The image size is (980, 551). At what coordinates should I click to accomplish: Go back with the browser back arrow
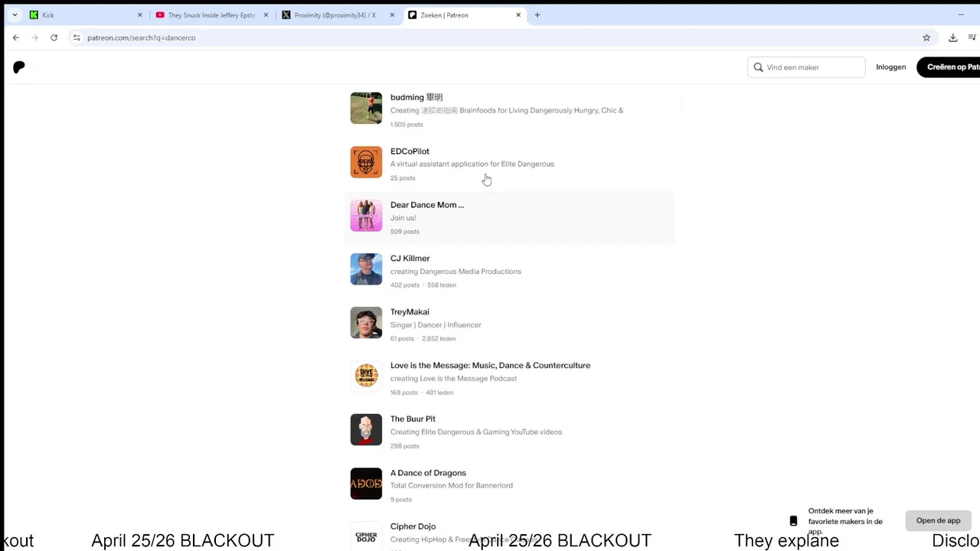pyautogui.click(x=15, y=37)
